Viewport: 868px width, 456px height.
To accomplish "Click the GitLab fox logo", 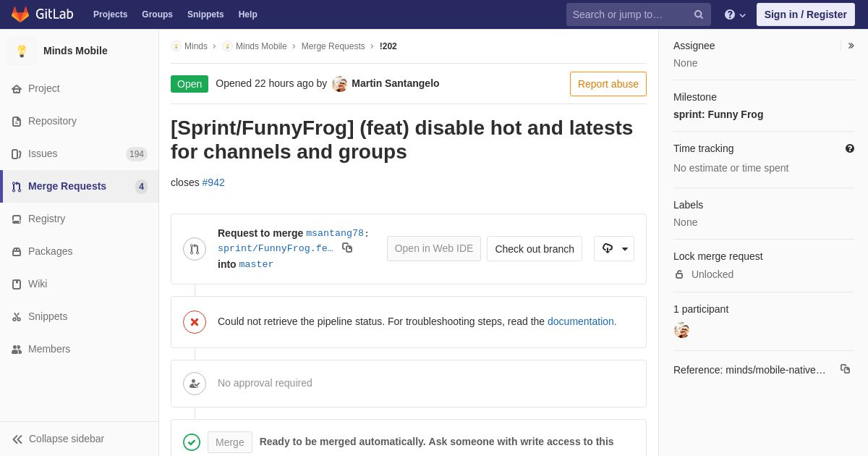I will pos(20,14).
